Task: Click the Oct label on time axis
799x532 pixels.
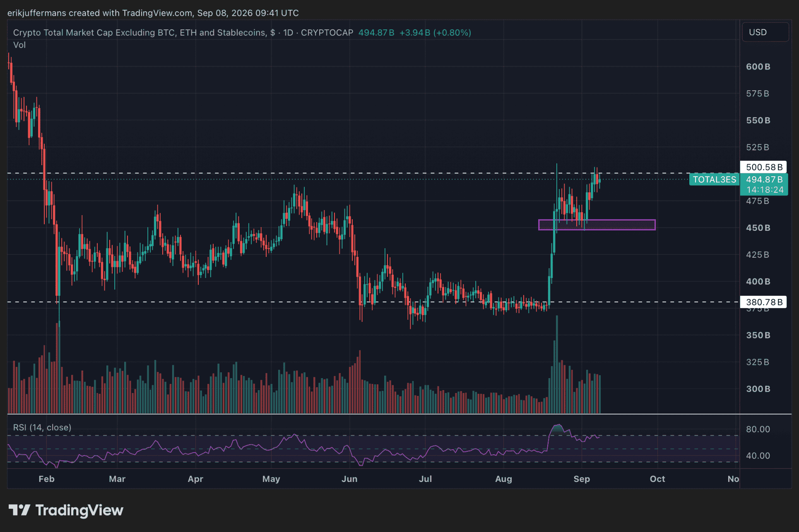Action: [657, 479]
